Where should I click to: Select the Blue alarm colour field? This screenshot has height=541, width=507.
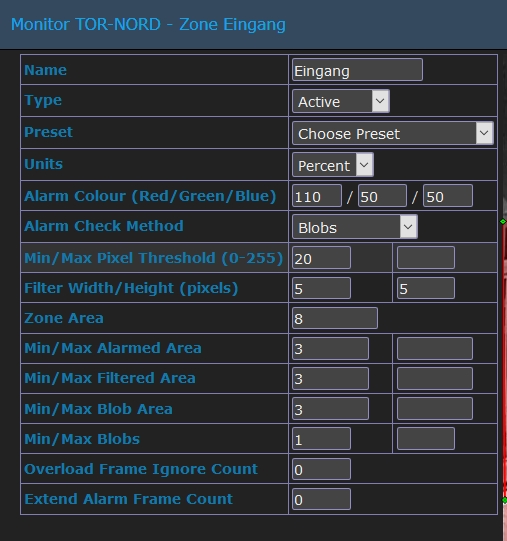tap(448, 196)
